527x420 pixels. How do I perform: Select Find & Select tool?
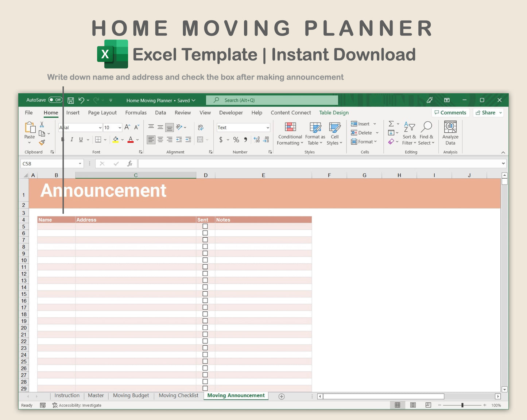pos(426,133)
